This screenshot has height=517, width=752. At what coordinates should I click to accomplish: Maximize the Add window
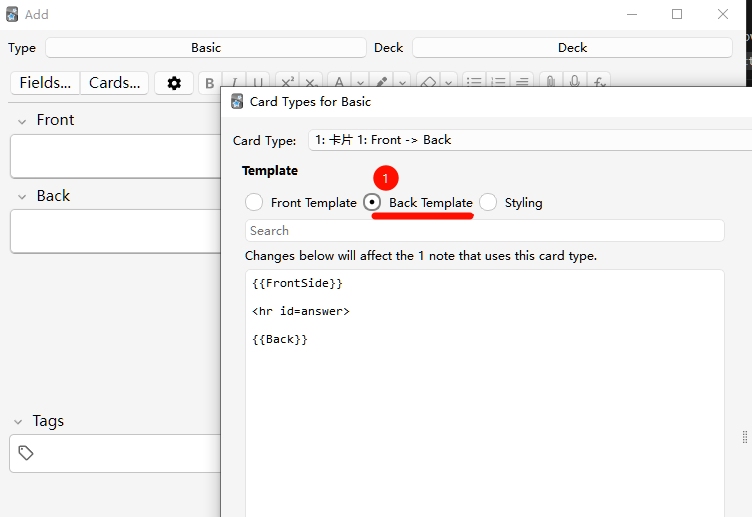677,14
